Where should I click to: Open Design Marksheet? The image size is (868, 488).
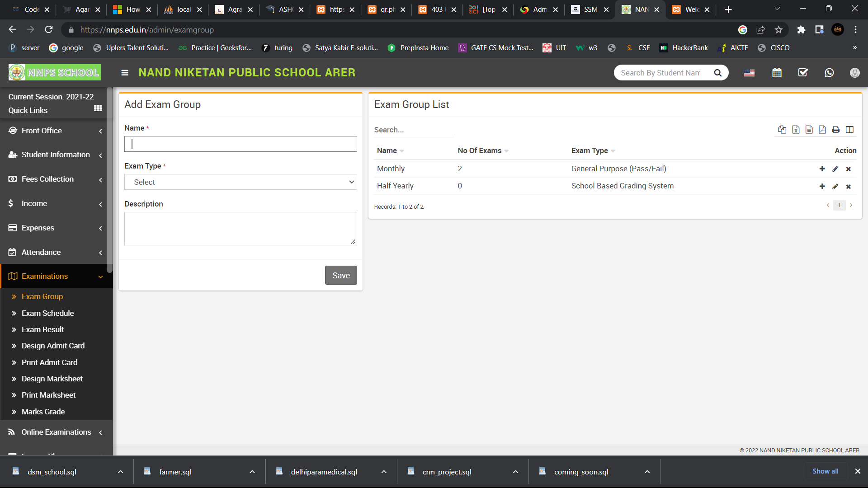click(52, 379)
